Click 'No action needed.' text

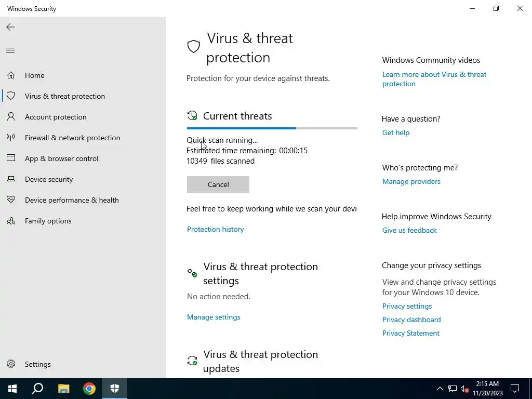219,297
